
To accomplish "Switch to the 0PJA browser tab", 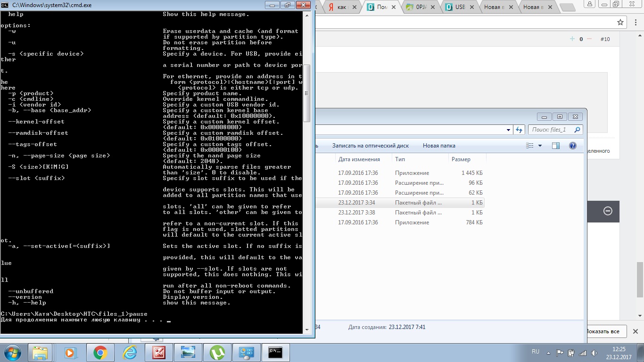I will (x=421, y=7).
